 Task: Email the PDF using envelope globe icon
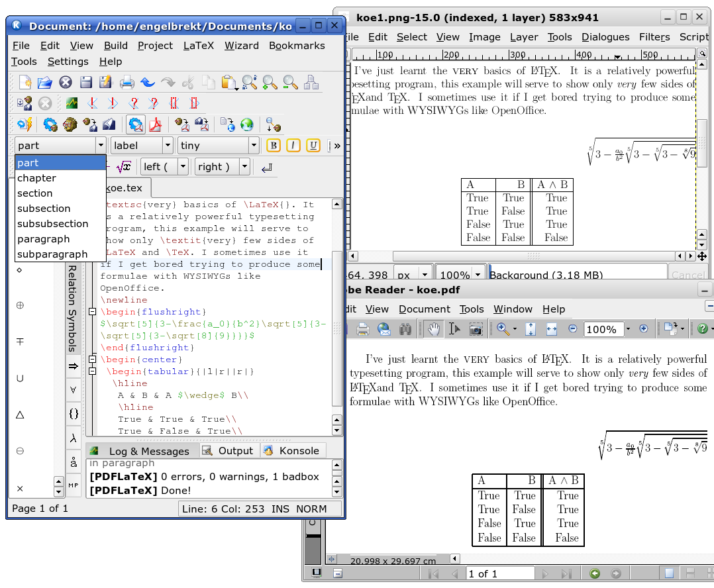click(384, 328)
